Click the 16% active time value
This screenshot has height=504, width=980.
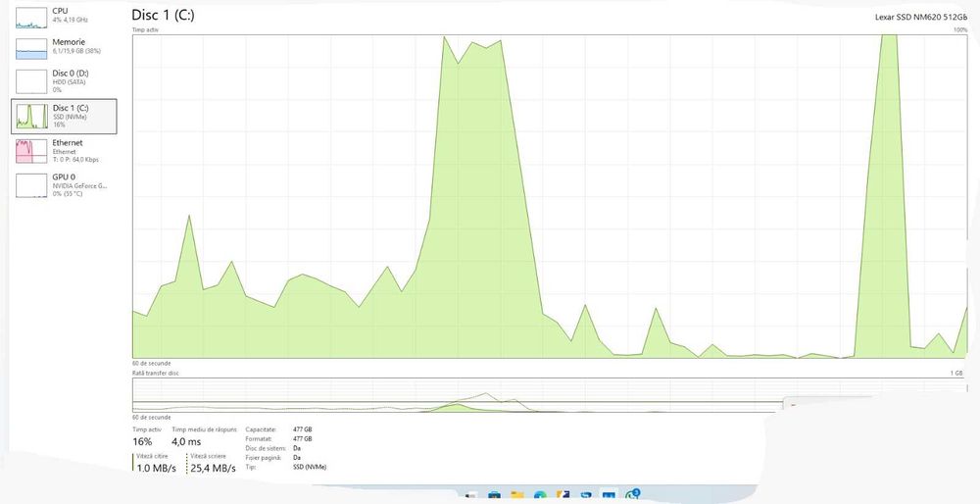point(142,441)
